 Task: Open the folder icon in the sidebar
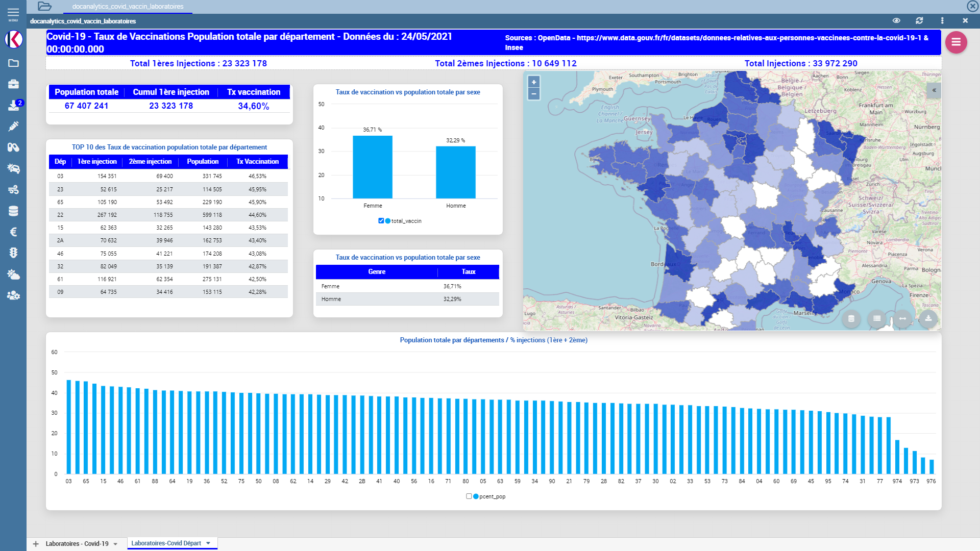[x=14, y=63]
